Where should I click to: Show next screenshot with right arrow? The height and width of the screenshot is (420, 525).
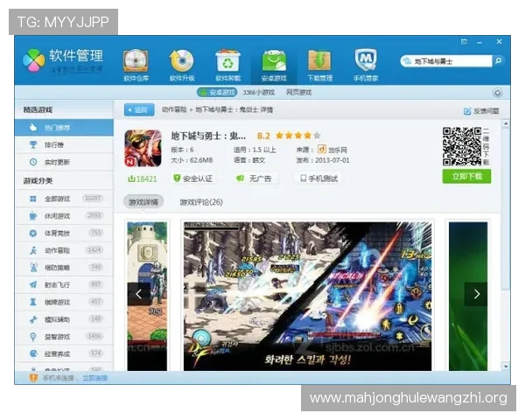pyautogui.click(x=477, y=294)
